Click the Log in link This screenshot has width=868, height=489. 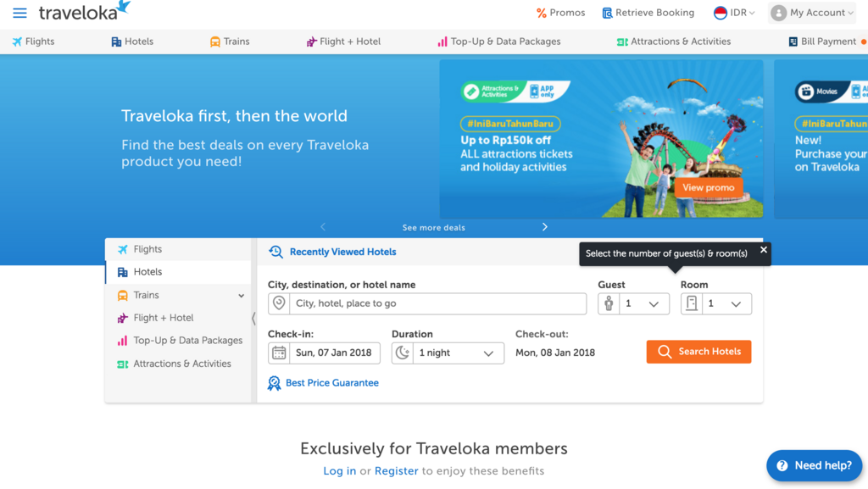pyautogui.click(x=340, y=470)
